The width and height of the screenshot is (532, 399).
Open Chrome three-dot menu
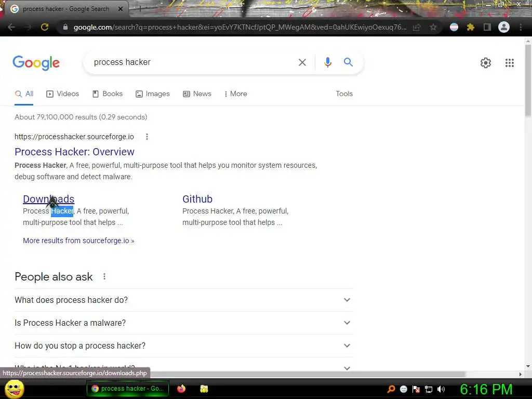click(x=521, y=27)
